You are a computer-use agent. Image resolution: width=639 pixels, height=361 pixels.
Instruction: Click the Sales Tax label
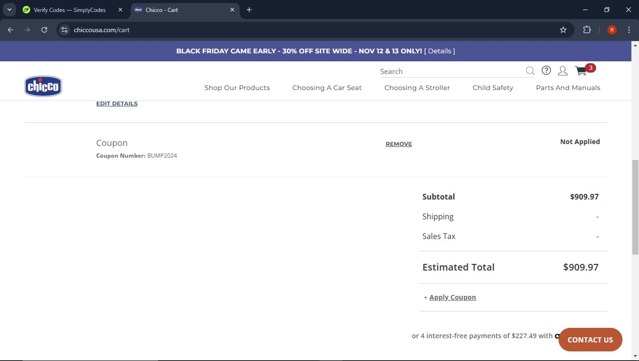click(439, 236)
